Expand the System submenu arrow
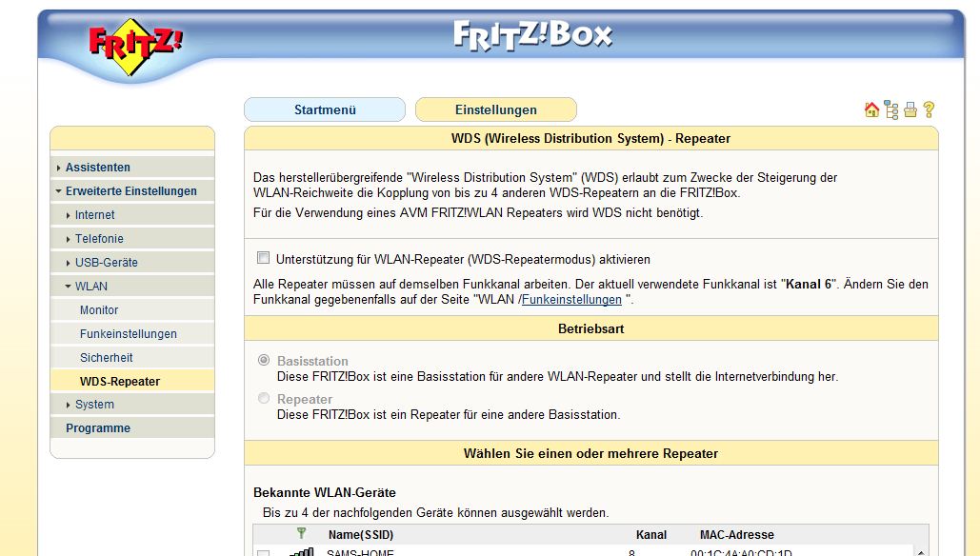The image size is (980, 556). (x=69, y=405)
